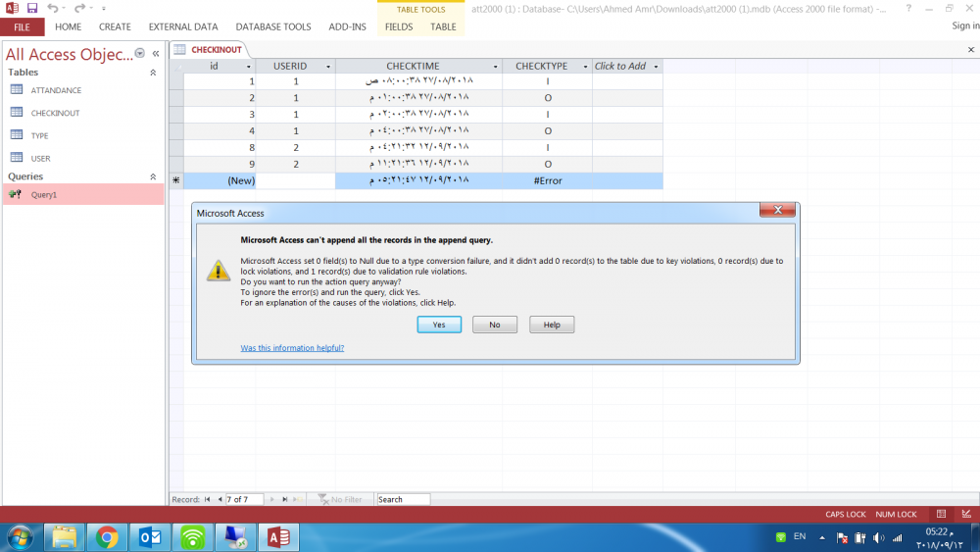Screen dimensions: 980x552
Task: Close the CHECKINOUT table document
Action: [x=970, y=49]
